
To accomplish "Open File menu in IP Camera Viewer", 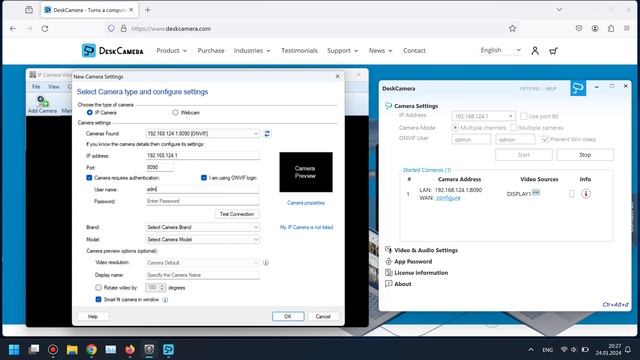I will pos(36,87).
